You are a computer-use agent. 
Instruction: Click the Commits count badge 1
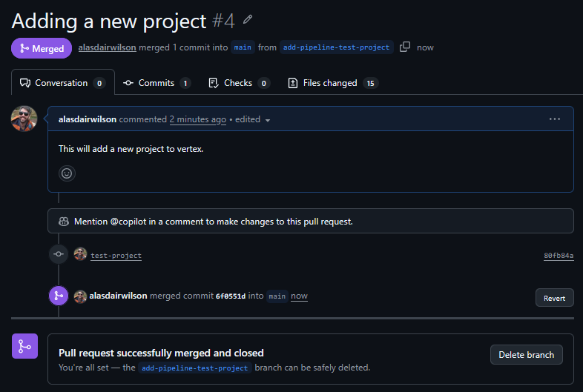[185, 83]
